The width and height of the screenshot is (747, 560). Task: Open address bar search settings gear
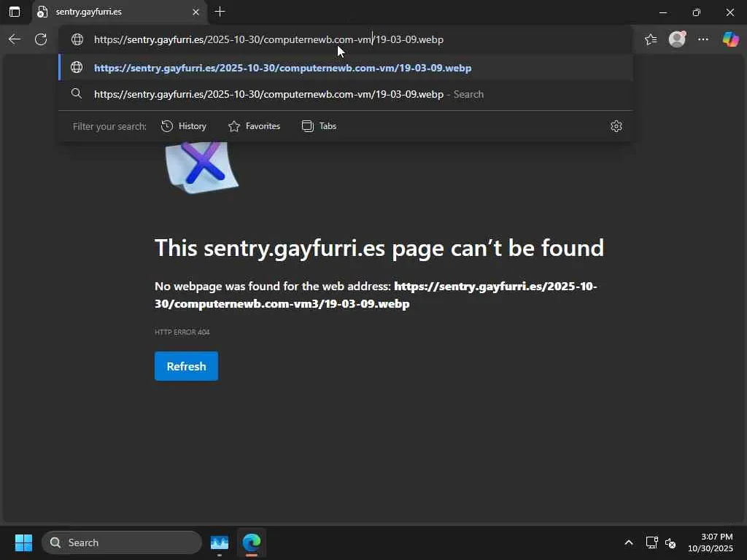[616, 126]
